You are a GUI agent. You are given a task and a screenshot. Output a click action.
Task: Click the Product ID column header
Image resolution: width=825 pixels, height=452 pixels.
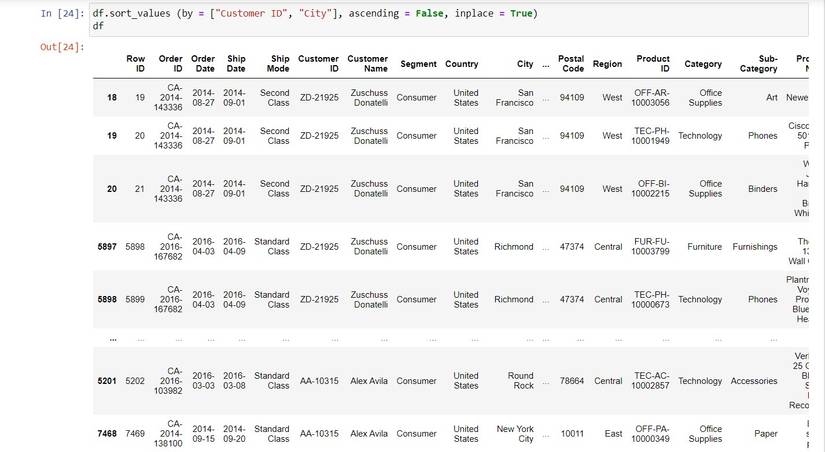[x=653, y=64]
